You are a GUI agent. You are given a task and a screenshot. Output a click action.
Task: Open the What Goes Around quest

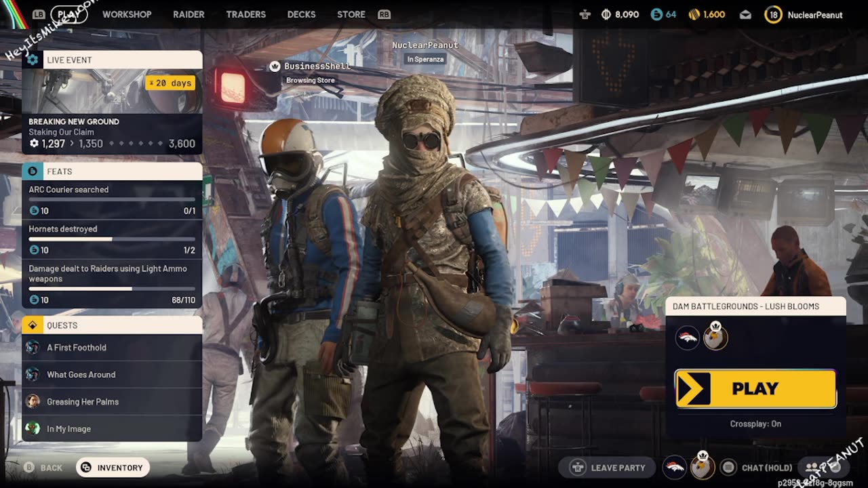112,375
